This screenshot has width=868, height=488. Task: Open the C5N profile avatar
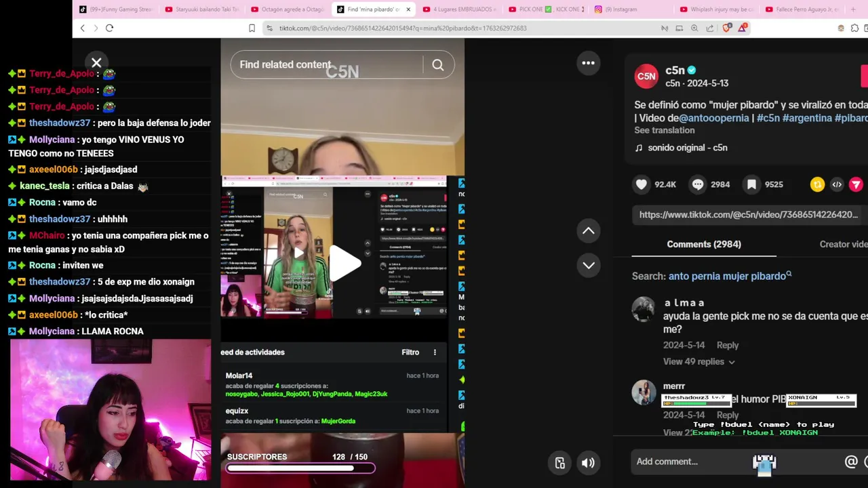[646, 77]
